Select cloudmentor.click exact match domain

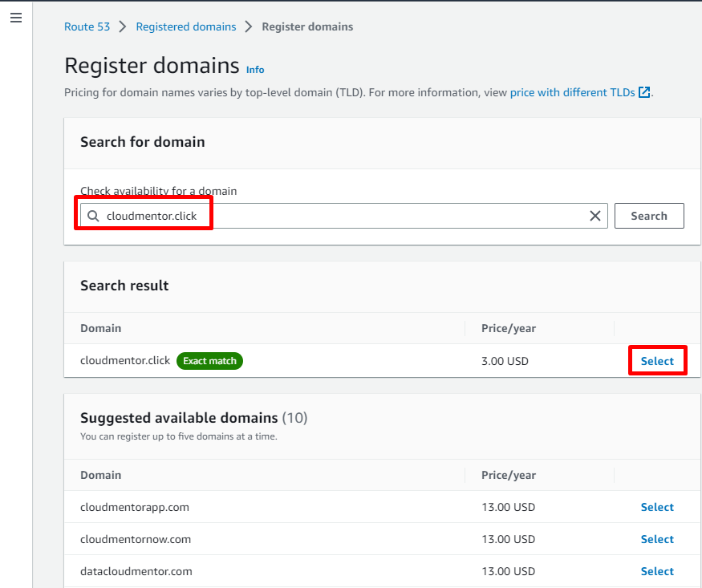(657, 361)
